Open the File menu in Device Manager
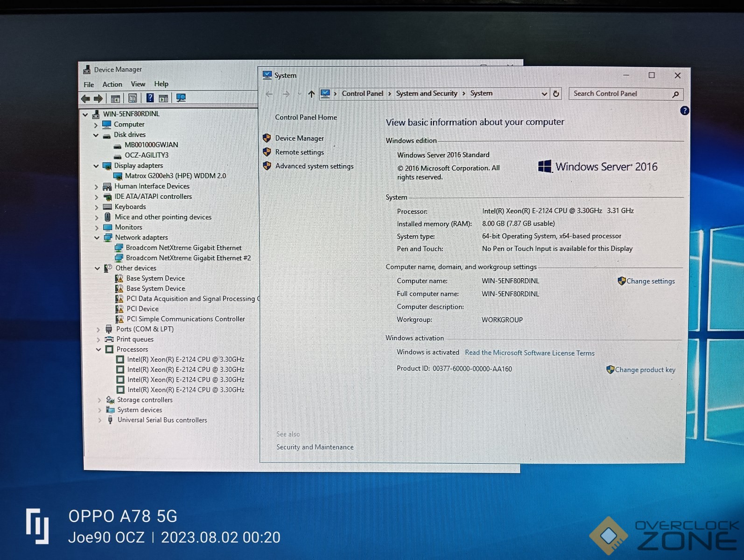The height and width of the screenshot is (560, 744). pyautogui.click(x=89, y=84)
